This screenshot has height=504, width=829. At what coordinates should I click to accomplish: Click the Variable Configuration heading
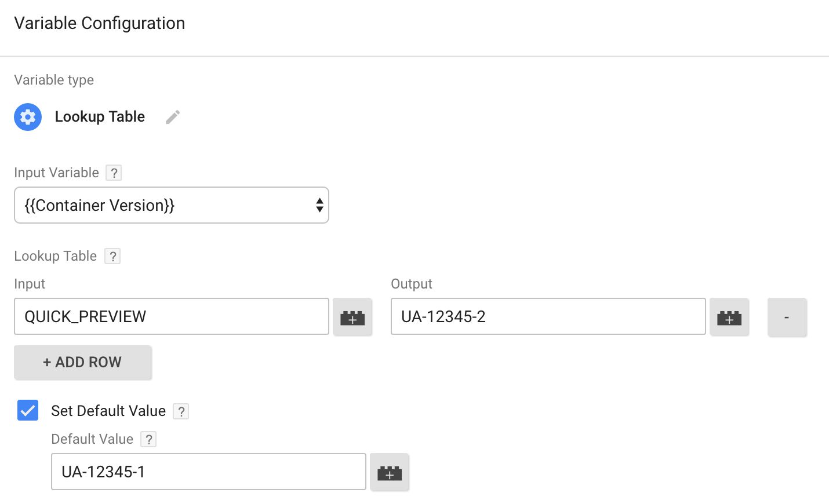(x=100, y=23)
